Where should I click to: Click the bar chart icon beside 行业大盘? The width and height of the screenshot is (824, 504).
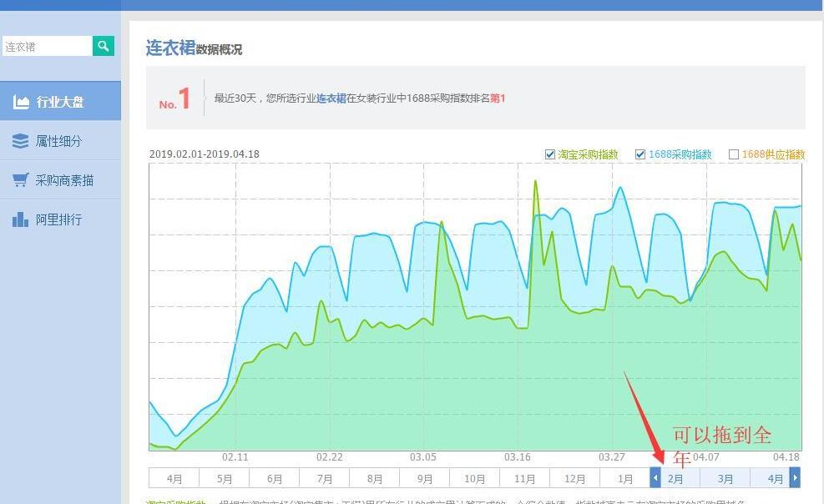(21, 101)
